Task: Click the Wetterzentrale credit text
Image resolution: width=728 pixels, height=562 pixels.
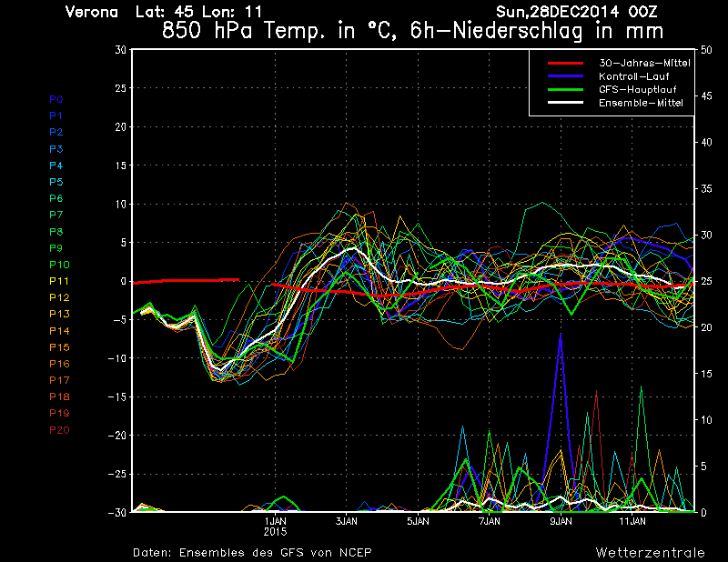Action: click(651, 553)
